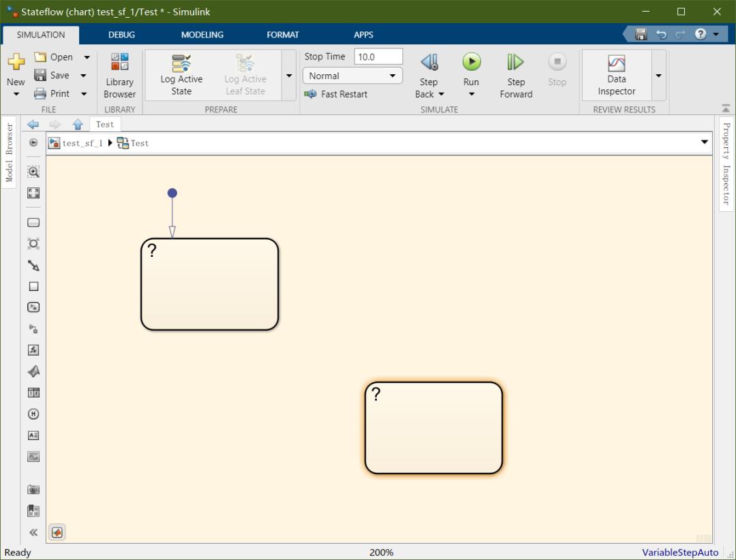
Task: Expand the Save dropdown arrow
Action: pos(84,76)
